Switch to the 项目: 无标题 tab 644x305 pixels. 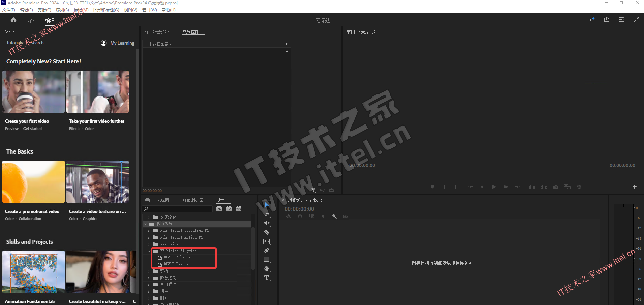[x=157, y=200]
